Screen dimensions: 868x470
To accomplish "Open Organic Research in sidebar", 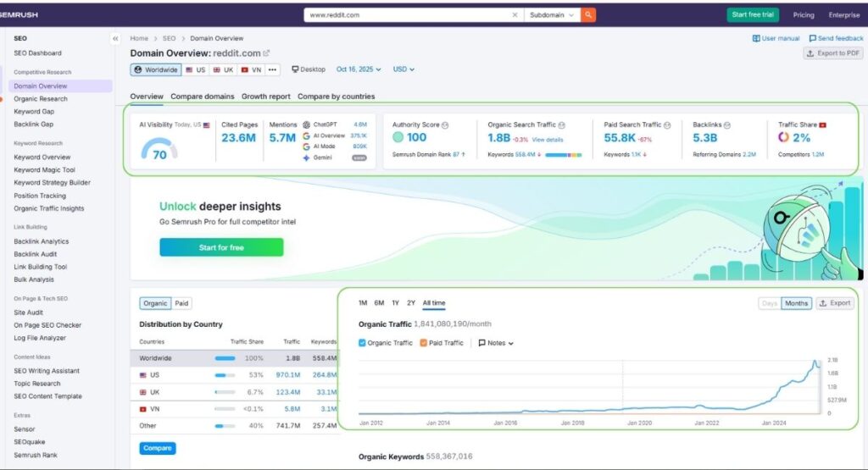I will click(41, 99).
